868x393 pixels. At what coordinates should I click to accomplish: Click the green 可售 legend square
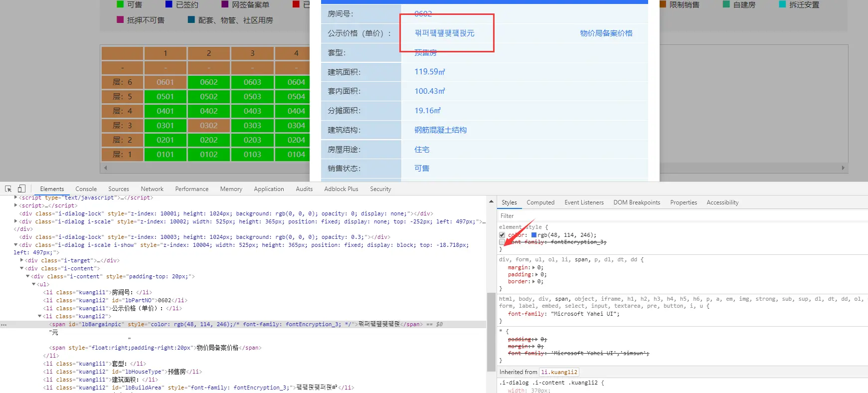point(120,4)
